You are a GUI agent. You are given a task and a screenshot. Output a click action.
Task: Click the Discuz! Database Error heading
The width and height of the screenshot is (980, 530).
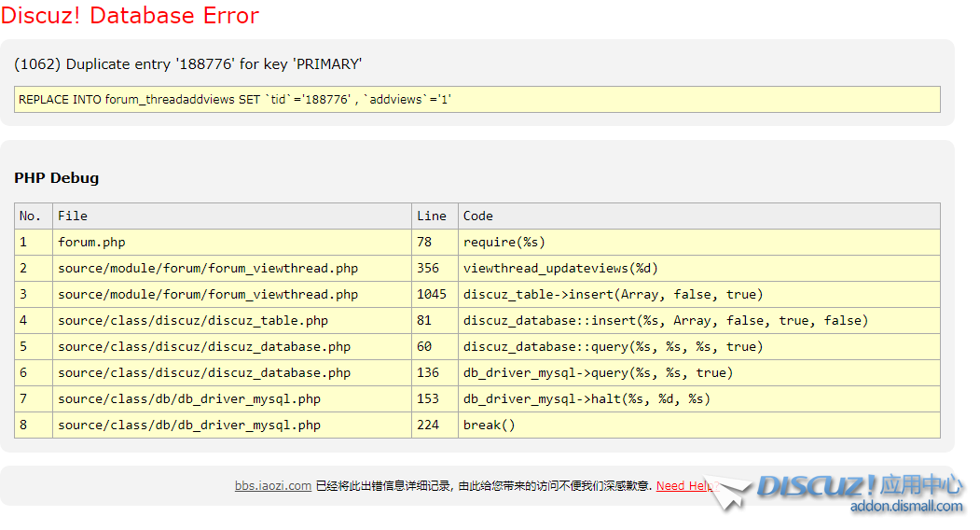(x=130, y=16)
